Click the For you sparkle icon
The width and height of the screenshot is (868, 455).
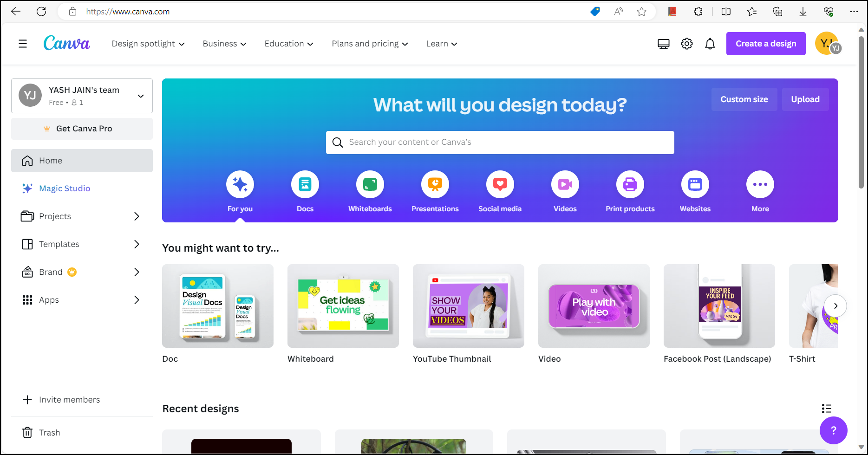(x=240, y=184)
